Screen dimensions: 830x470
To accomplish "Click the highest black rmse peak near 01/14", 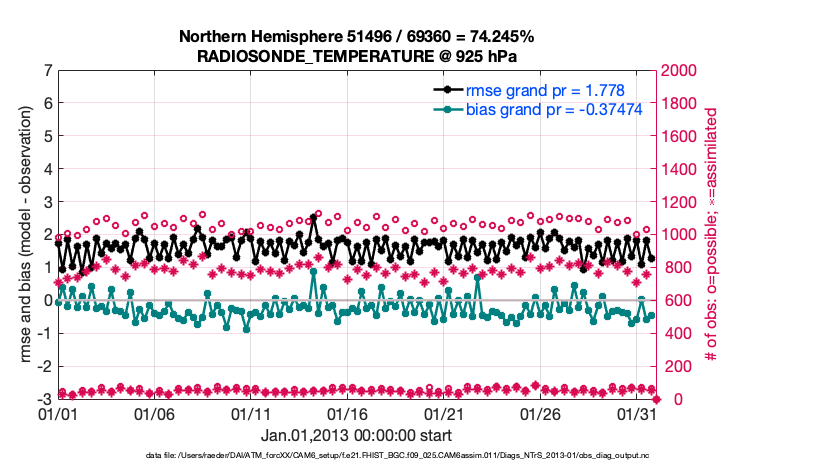I will [x=313, y=218].
